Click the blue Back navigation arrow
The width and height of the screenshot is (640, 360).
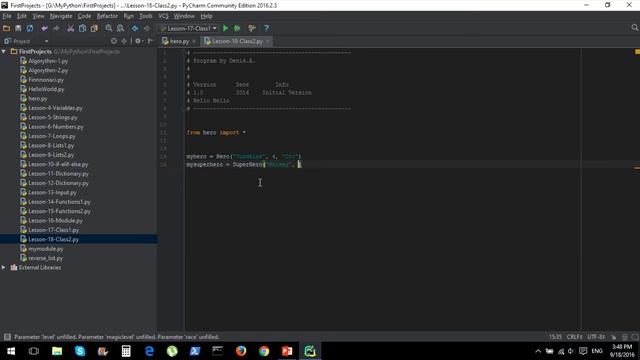pyautogui.click(x=135, y=28)
